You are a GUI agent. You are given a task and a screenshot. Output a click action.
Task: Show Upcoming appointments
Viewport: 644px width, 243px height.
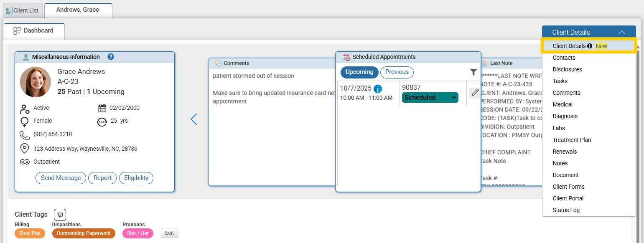(x=359, y=72)
